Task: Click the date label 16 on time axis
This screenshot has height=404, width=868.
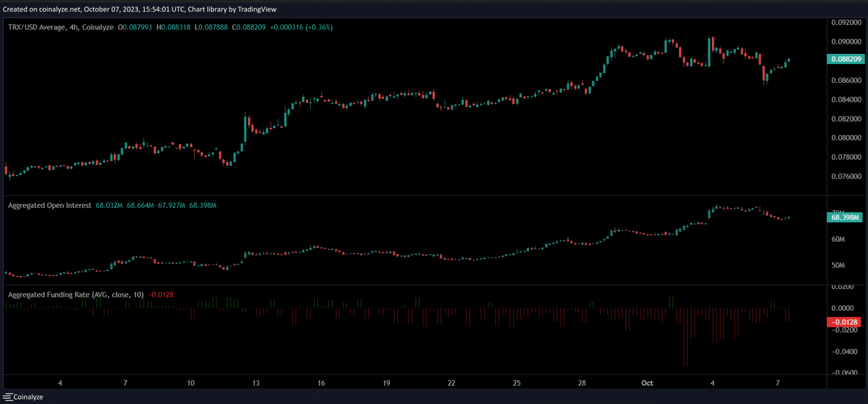Action: pyautogui.click(x=321, y=383)
